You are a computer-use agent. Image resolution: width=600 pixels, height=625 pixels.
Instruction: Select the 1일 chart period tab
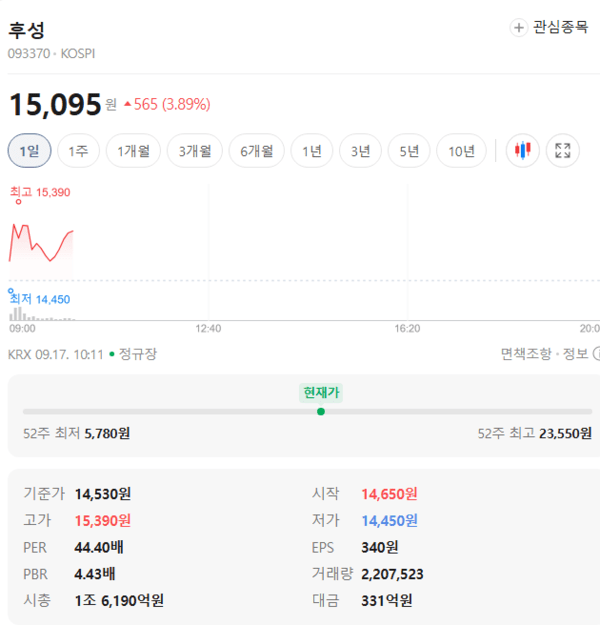(30, 151)
